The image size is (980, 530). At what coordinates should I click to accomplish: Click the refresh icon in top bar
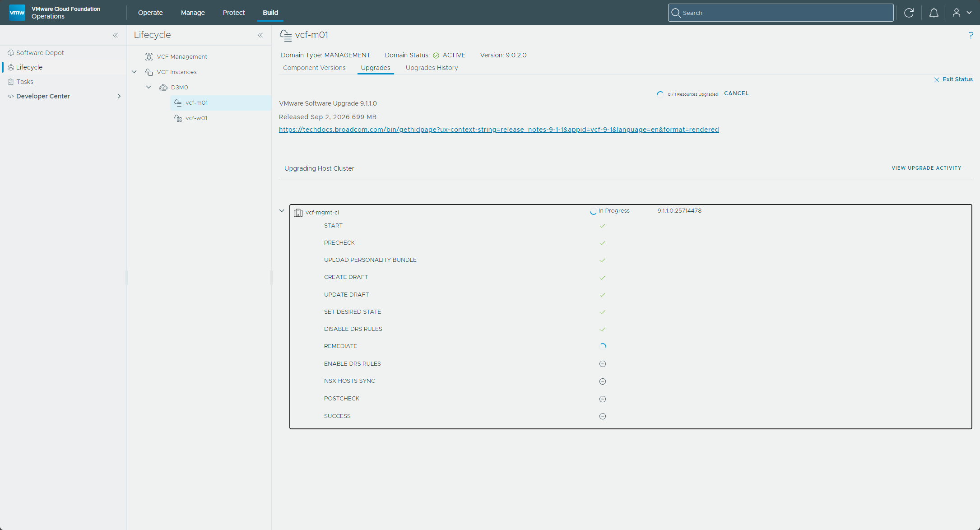(x=909, y=13)
